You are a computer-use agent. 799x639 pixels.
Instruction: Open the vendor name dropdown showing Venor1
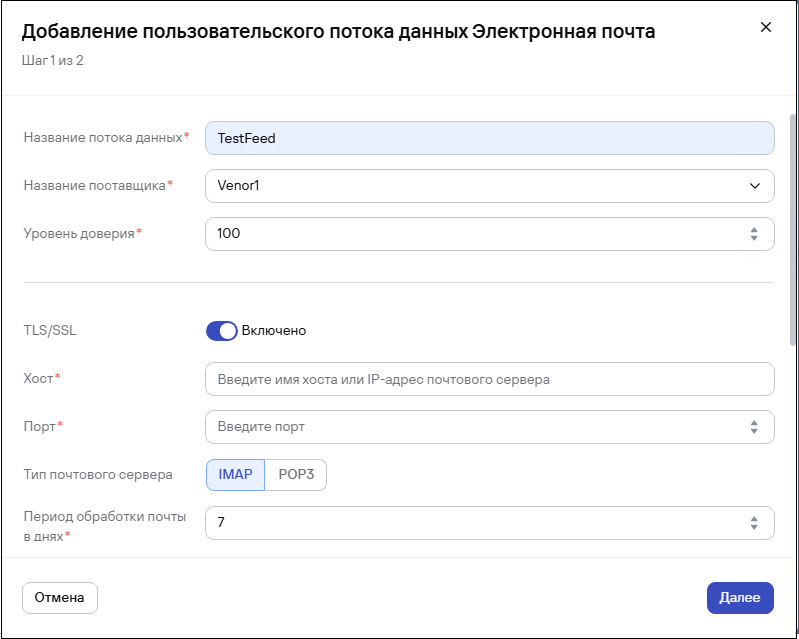(x=490, y=186)
